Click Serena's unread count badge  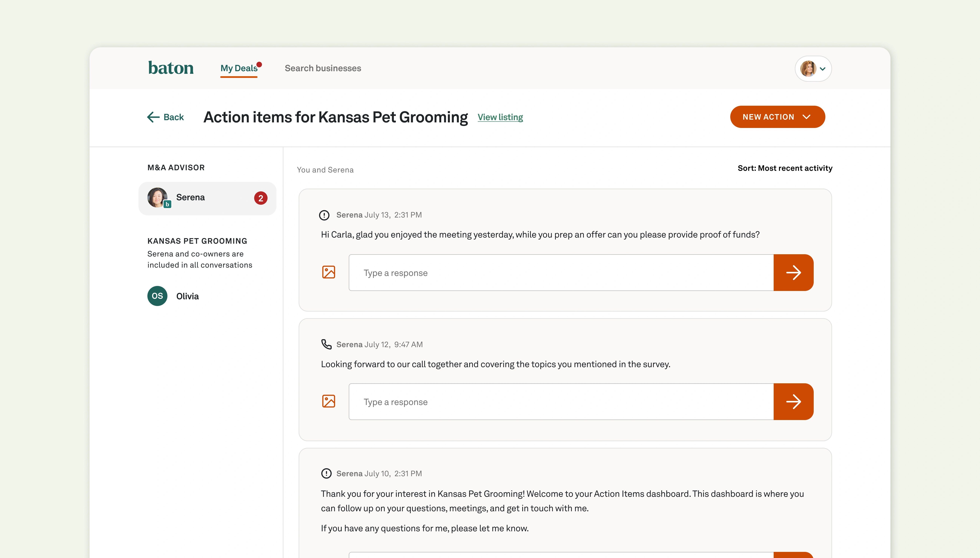coord(260,198)
